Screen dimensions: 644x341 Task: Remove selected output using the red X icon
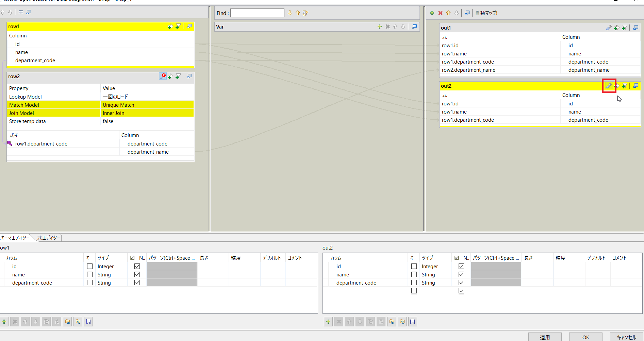(x=440, y=13)
